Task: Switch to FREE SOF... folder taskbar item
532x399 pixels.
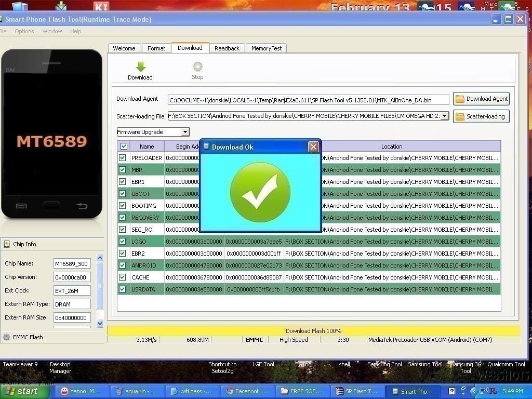Action: [x=302, y=391]
